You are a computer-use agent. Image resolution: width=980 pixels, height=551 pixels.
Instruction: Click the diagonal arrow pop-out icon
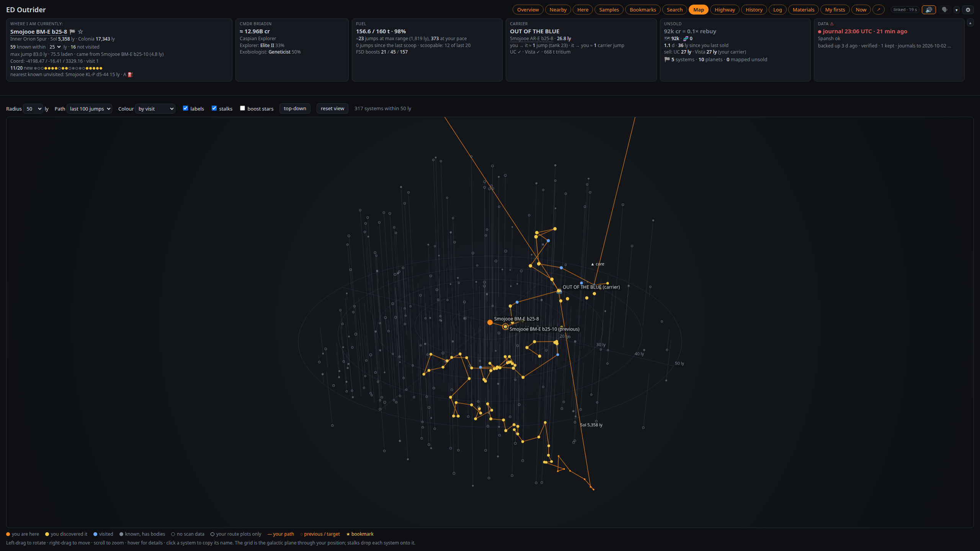(x=879, y=10)
